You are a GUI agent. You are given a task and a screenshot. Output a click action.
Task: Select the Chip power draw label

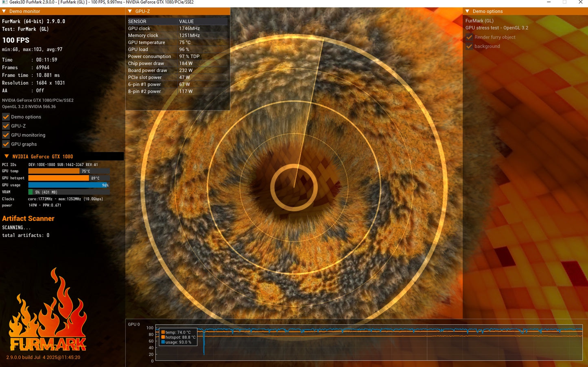[146, 63]
